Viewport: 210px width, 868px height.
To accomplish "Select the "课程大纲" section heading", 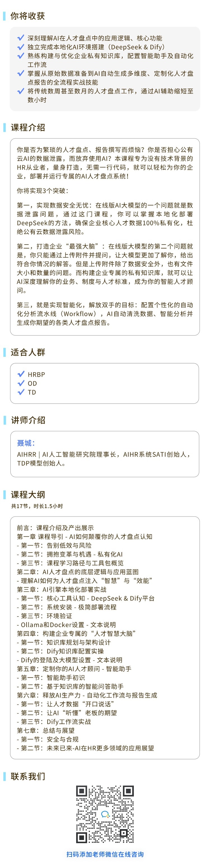I will pos(28,495).
